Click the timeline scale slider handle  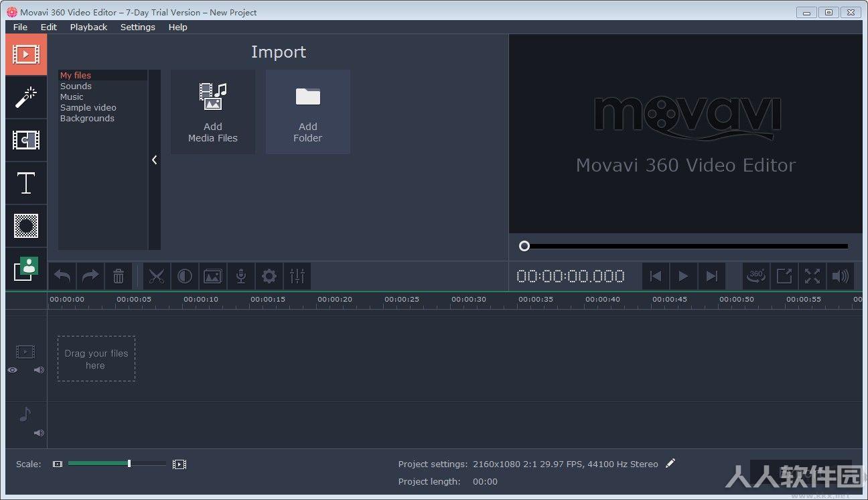pyautogui.click(x=129, y=463)
